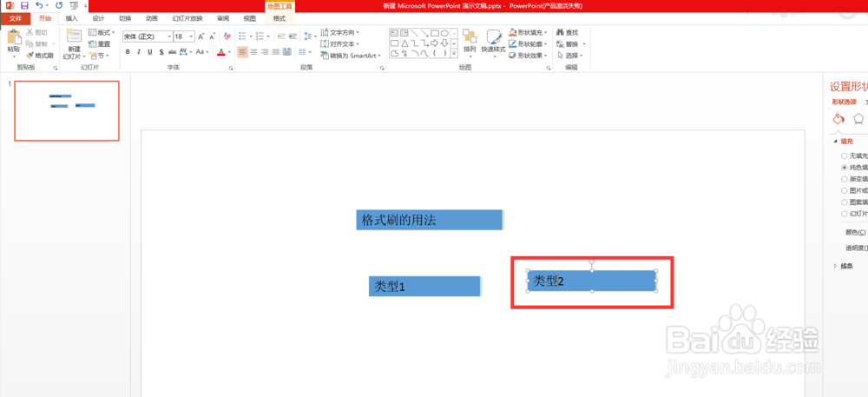Open the font name dropdown (宋体)

(169, 36)
